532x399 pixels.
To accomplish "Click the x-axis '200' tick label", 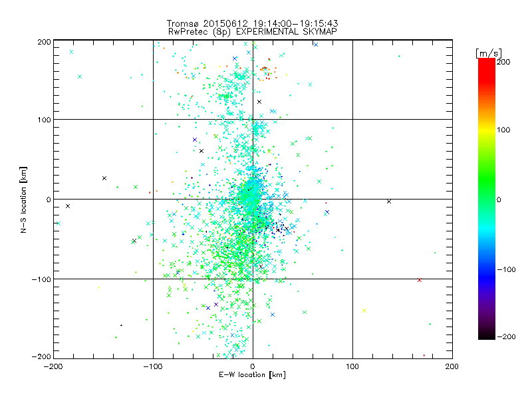I will pos(452,366).
